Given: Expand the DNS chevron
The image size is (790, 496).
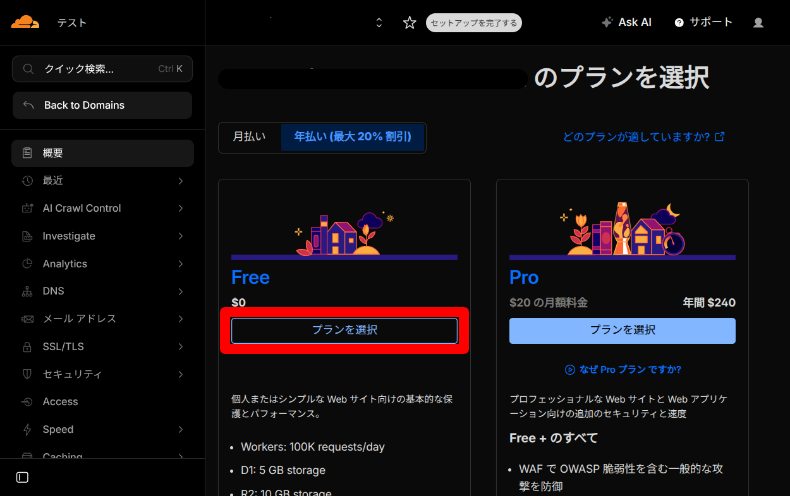Looking at the screenshot, I should click(180, 291).
